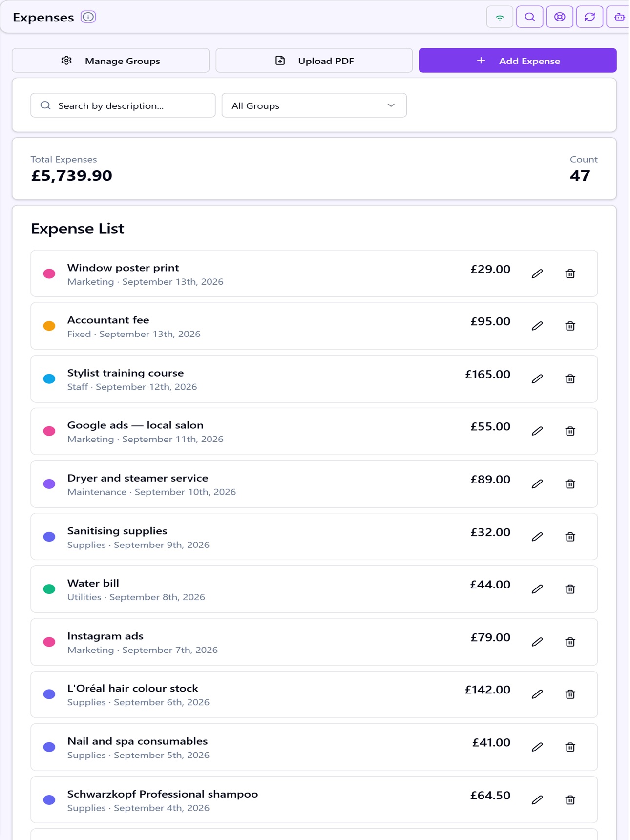
Task: Click the wifi connection status icon
Action: click(x=500, y=17)
